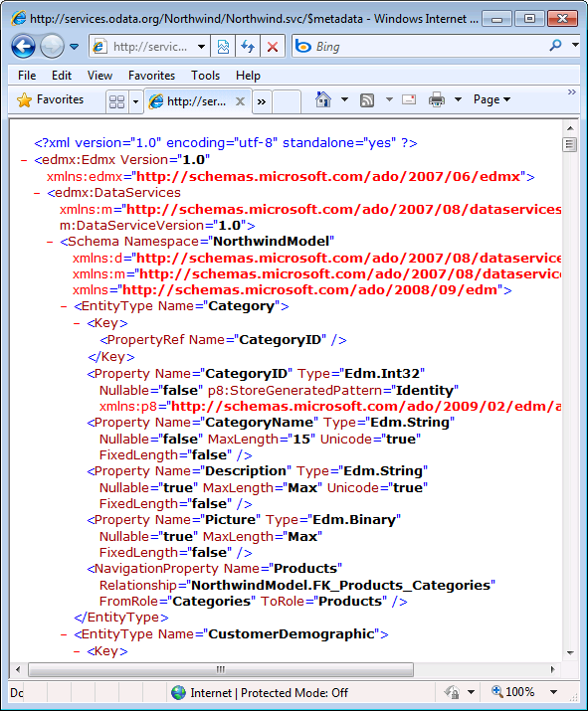Click the horizontal scrollbar right arrow
This screenshot has width=588, height=711.
coord(552,669)
